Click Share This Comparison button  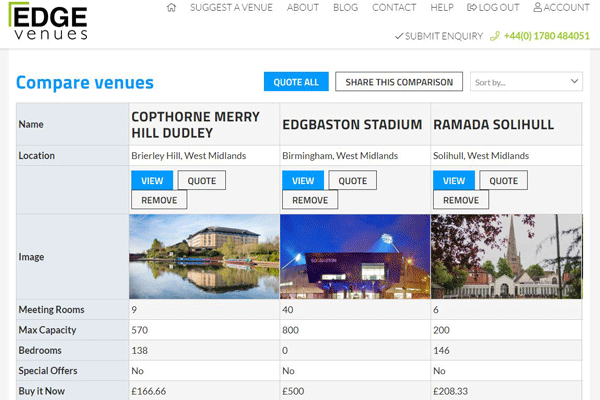399,82
